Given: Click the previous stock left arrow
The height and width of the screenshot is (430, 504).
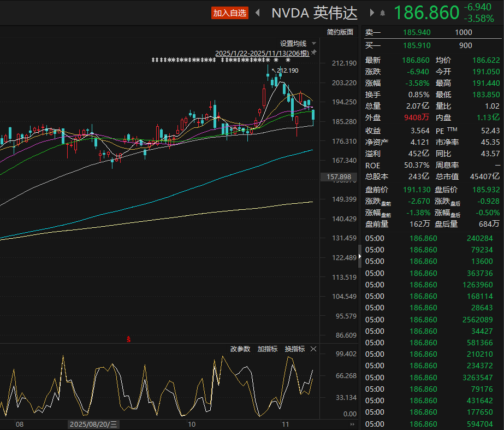Looking at the screenshot, I should click(x=258, y=13).
